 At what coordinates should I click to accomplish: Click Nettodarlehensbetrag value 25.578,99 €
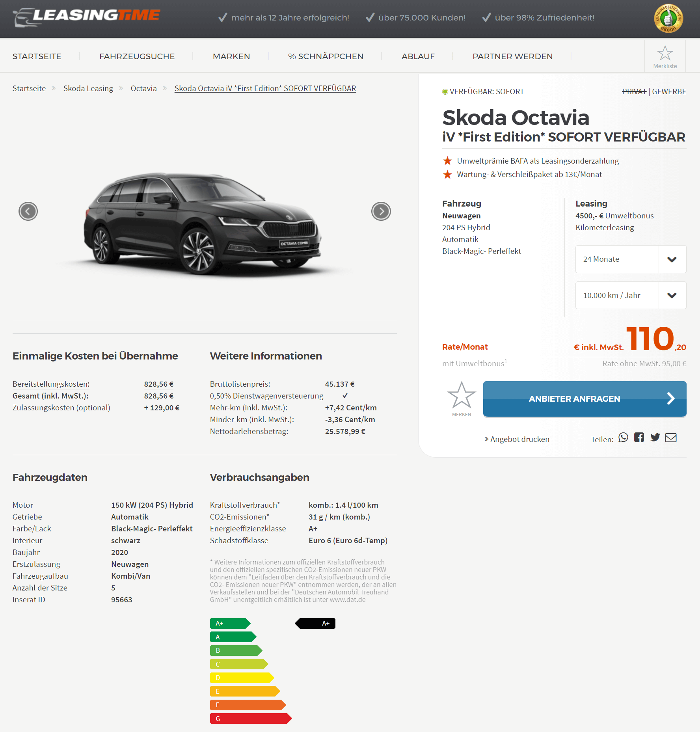tap(345, 431)
